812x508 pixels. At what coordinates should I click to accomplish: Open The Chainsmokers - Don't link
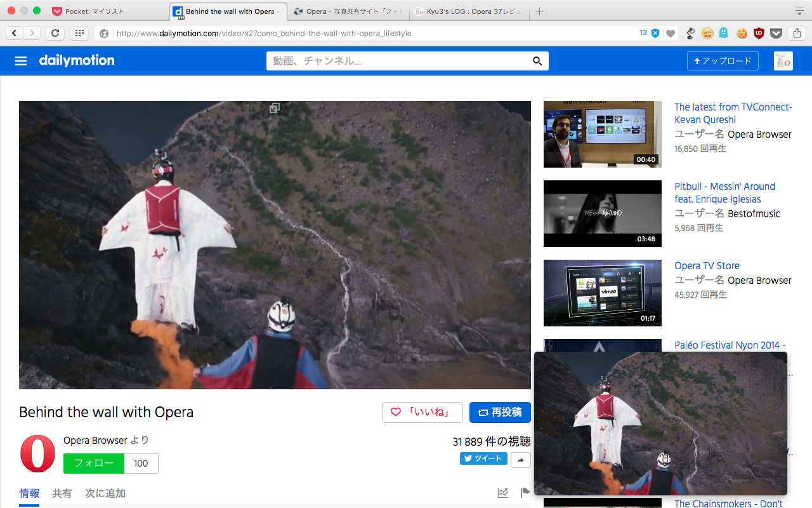(x=729, y=504)
